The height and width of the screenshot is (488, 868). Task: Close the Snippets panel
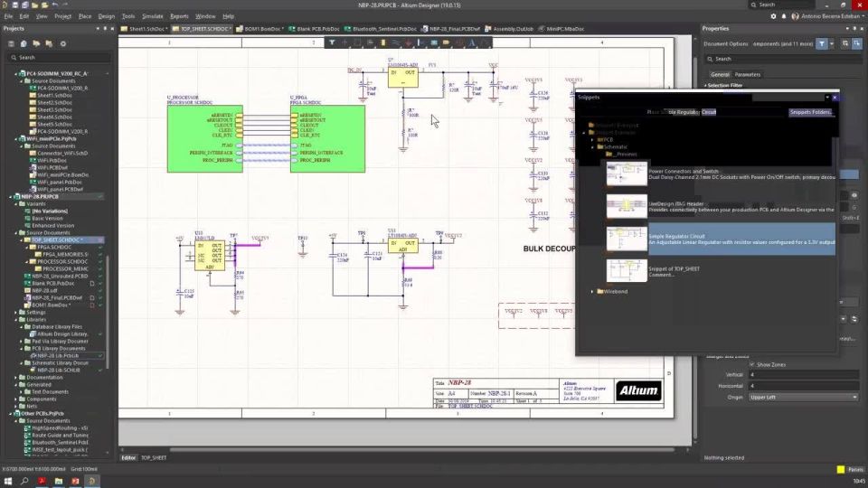click(x=835, y=98)
